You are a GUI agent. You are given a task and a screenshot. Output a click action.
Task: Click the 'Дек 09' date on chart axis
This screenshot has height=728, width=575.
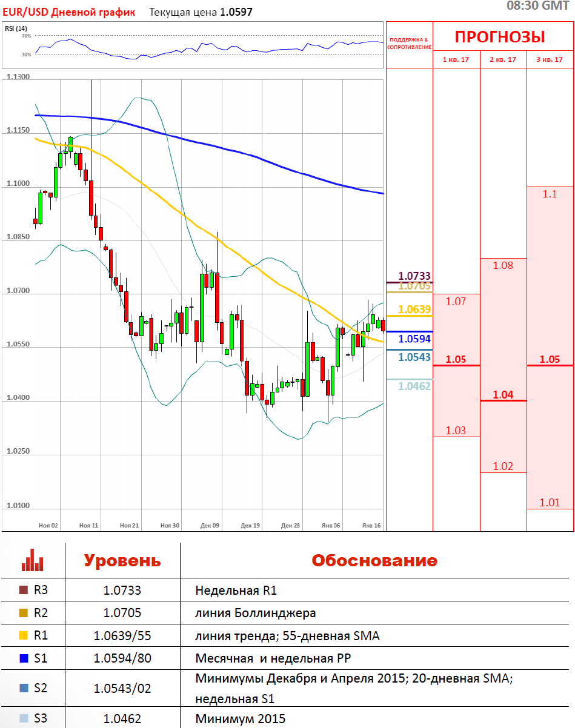pos(210,526)
